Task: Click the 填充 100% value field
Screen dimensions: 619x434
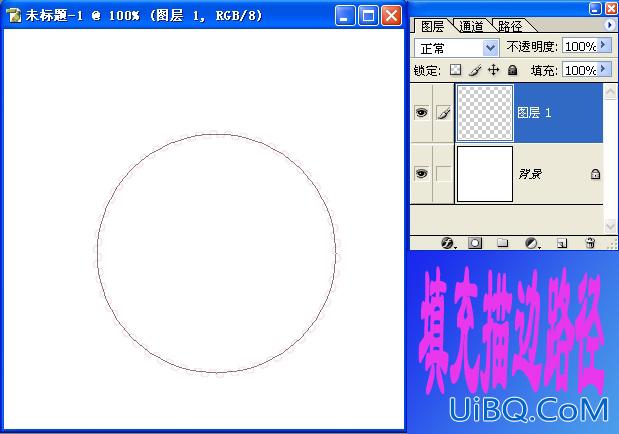Action: 580,70
